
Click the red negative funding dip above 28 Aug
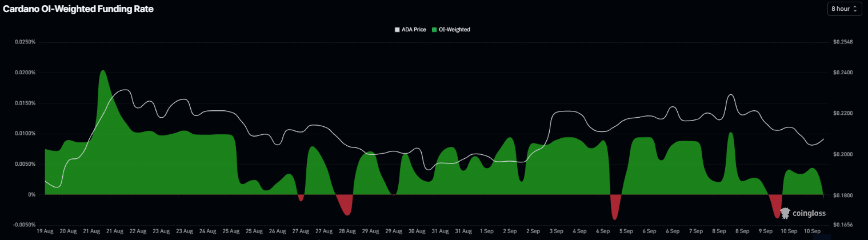(x=345, y=204)
